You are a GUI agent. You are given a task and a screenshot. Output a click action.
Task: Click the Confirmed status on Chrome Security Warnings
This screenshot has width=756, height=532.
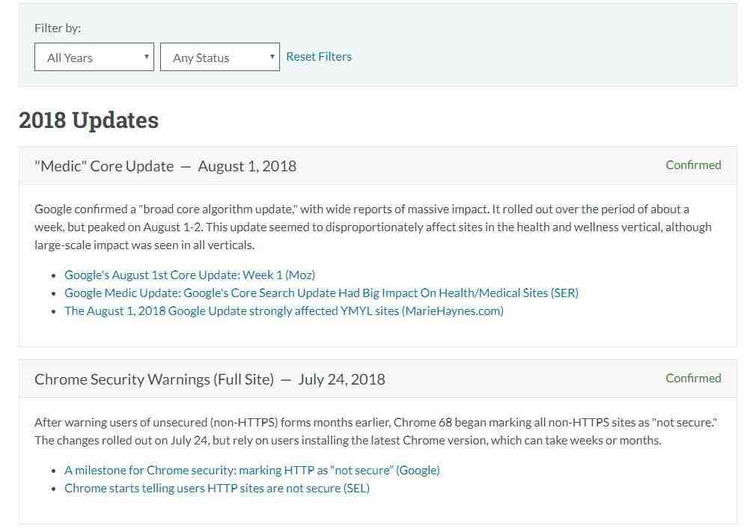click(693, 379)
